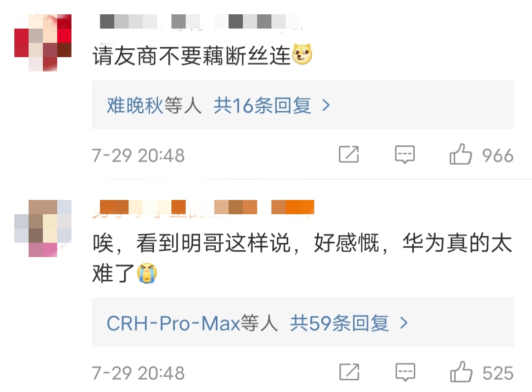Viewport: 532px width, 392px height.
Task: Expand the 共59条回复 replies chevron
Action: click(x=404, y=323)
